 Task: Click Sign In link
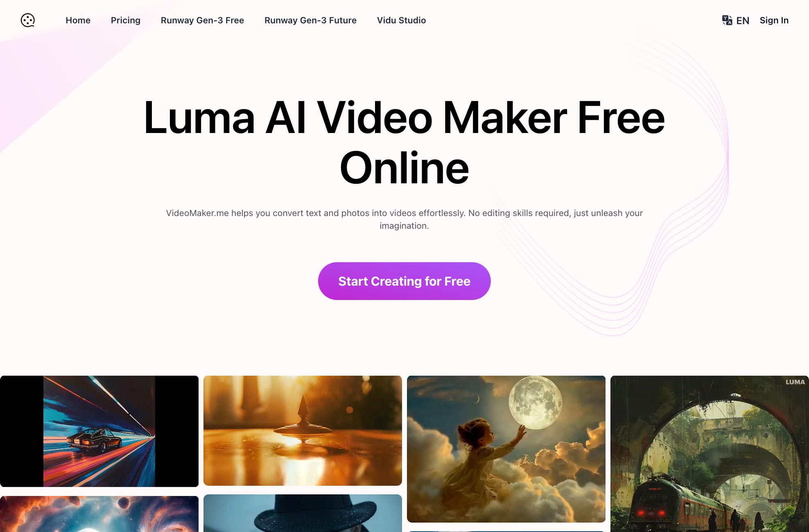pyautogui.click(x=774, y=20)
